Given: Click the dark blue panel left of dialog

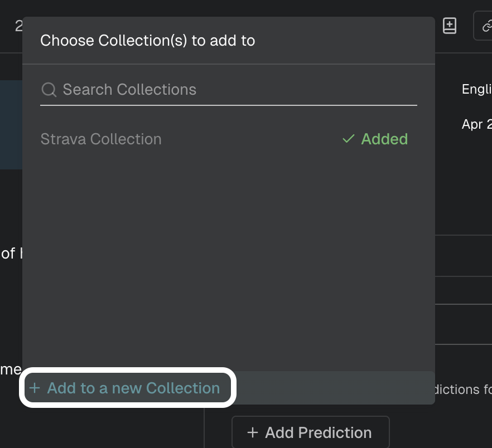Looking at the screenshot, I should 11,125.
